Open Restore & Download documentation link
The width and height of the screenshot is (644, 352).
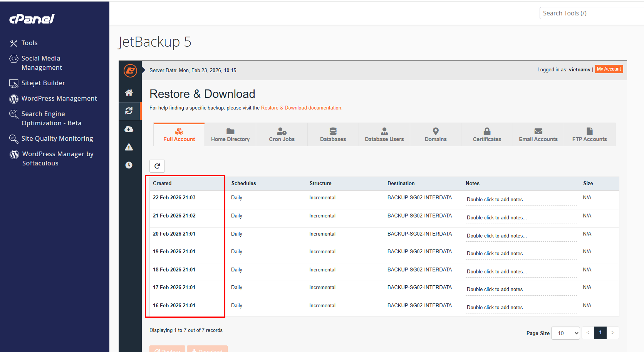click(301, 108)
